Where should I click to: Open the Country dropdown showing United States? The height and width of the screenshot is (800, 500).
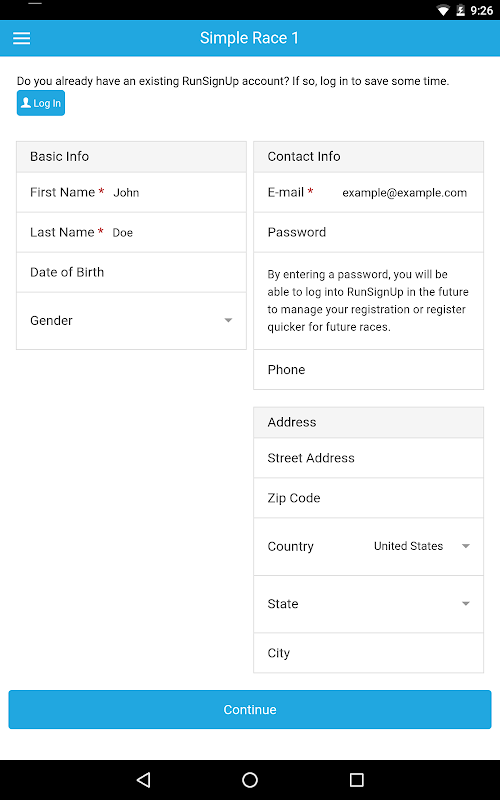point(368,546)
